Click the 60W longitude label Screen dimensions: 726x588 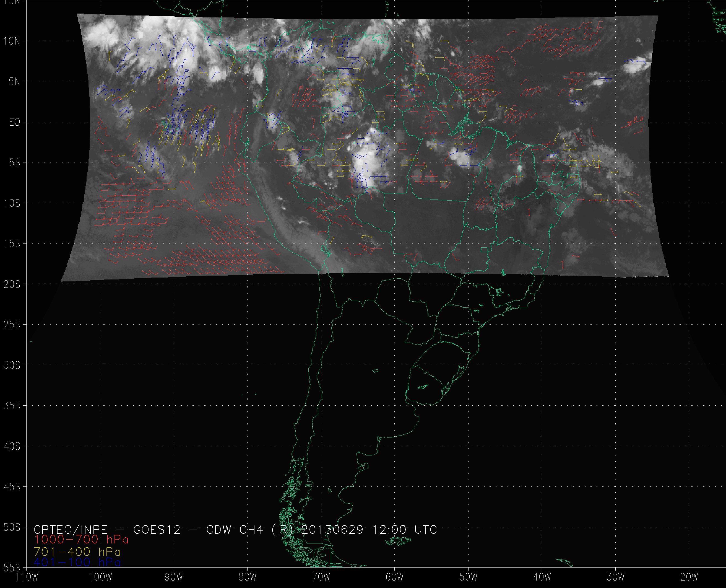[395, 577]
